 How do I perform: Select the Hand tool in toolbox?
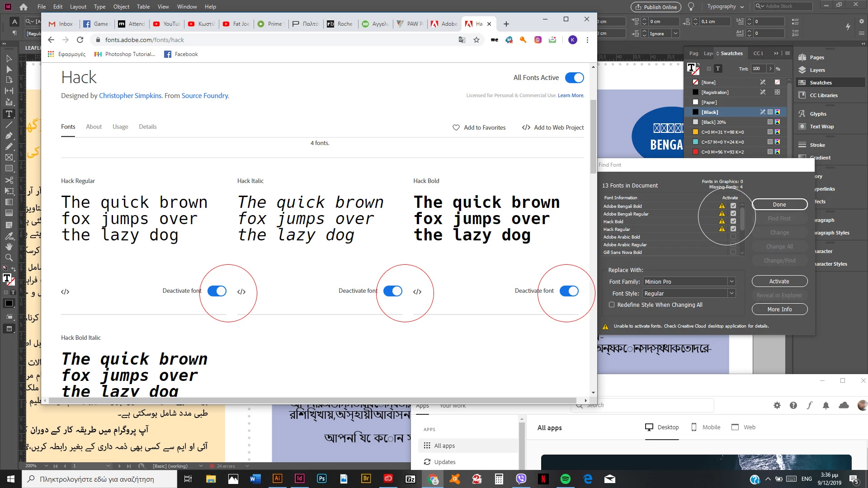point(9,247)
